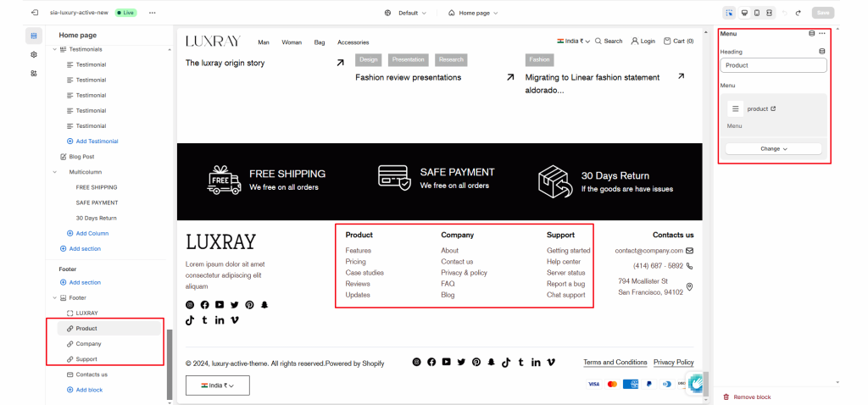This screenshot has width=868, height=405.
Task: Click the Mastercard payment icon
Action: pyautogui.click(x=612, y=384)
